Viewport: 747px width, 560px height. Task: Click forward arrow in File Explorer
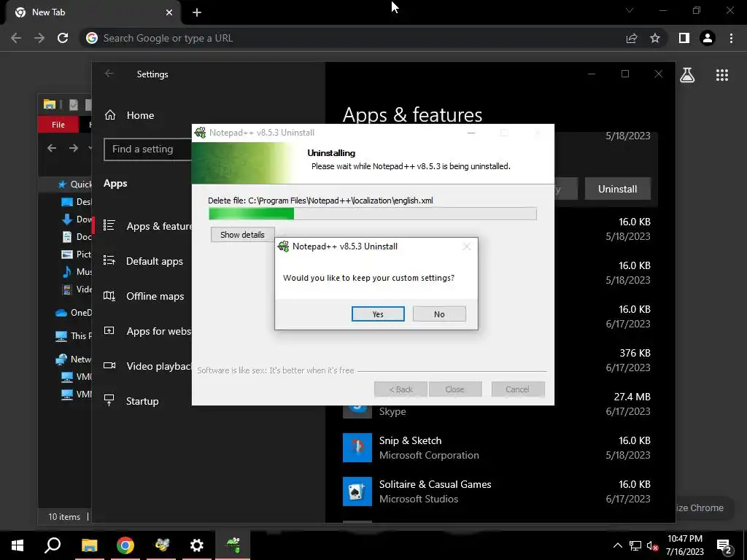tap(73, 148)
